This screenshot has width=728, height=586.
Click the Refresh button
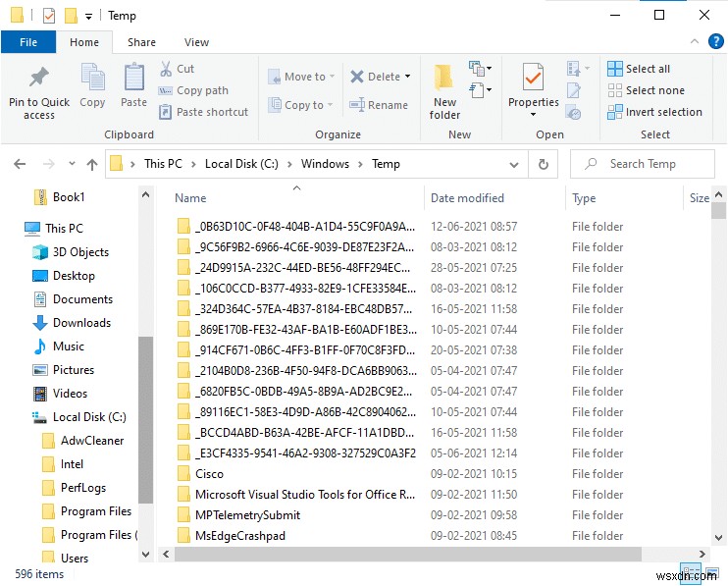click(544, 164)
